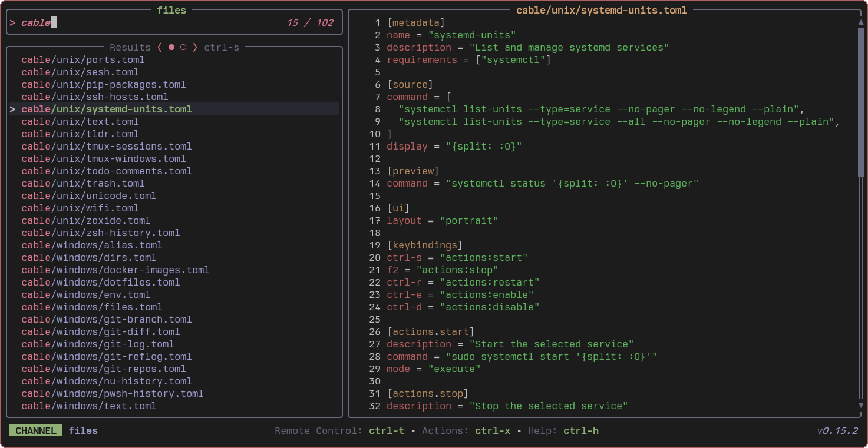Viewport: 868px width, 448px height.
Task: Click the preview scroll-down arrow
Action: [861, 406]
